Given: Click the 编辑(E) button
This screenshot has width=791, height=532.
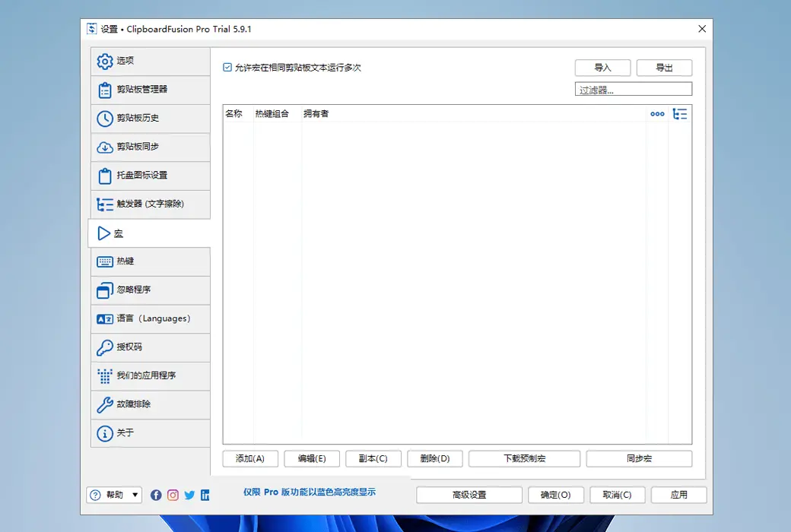Looking at the screenshot, I should [x=312, y=459].
